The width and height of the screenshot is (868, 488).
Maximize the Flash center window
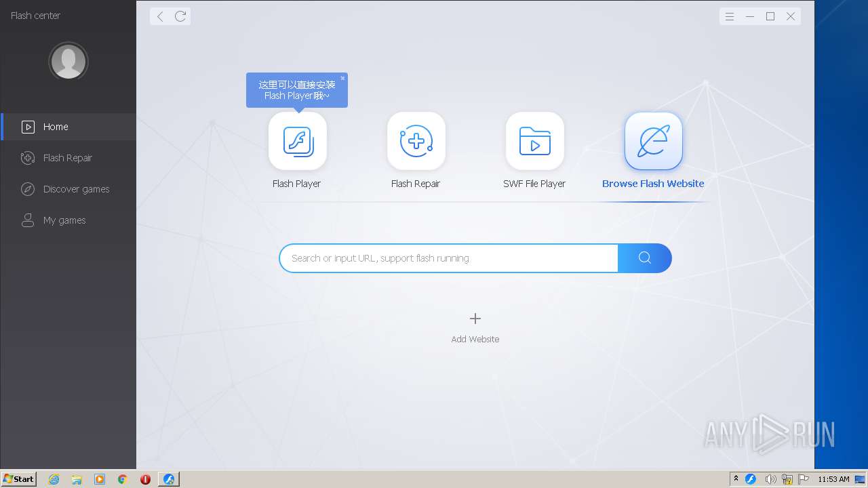[770, 16]
